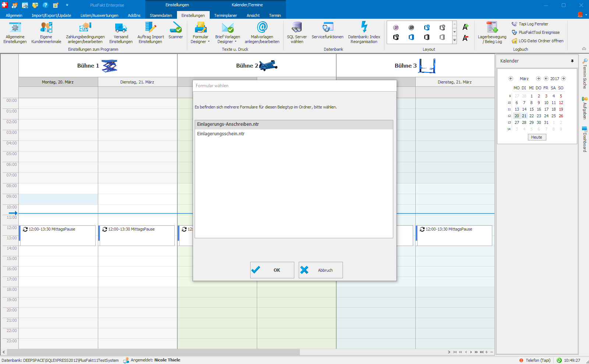Image resolution: width=589 pixels, height=364 pixels.
Task: Switch to the Ansicht tab
Action: coord(253,15)
